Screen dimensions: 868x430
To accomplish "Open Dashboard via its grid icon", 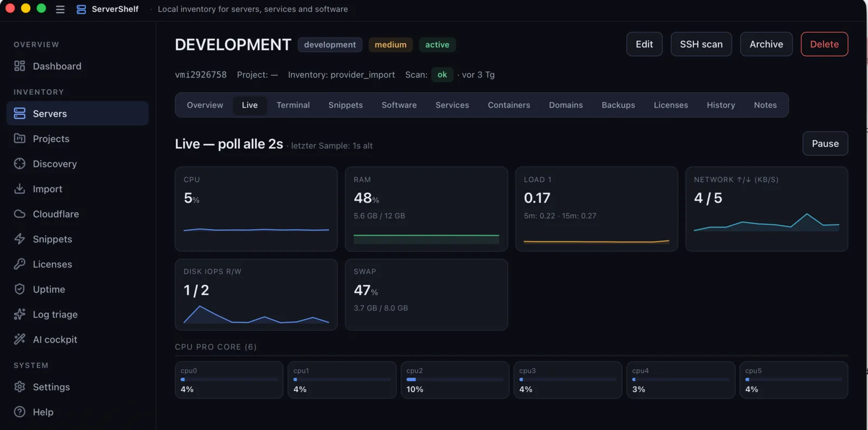I will 20,66.
